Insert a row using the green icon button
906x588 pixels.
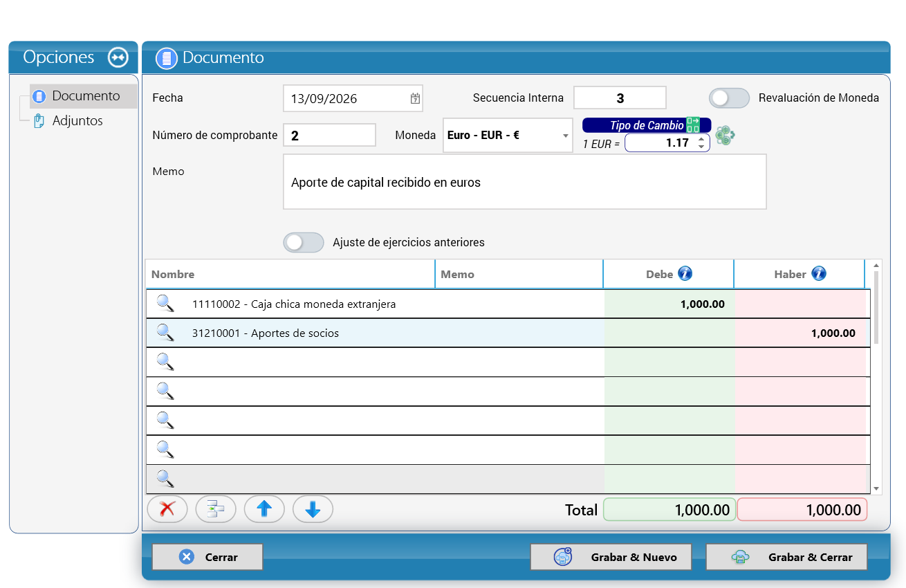[x=216, y=510]
